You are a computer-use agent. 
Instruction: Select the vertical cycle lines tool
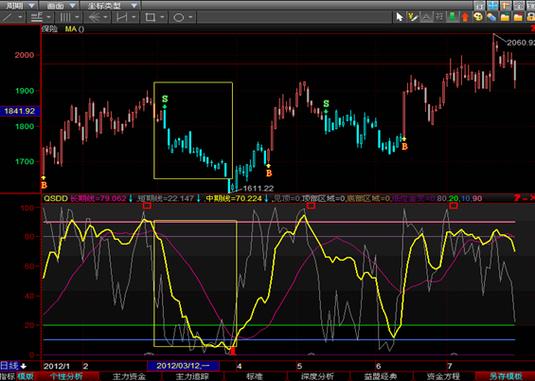click(x=65, y=17)
